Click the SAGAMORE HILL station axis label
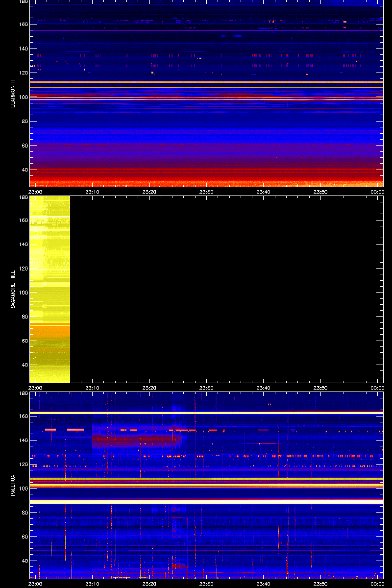392x588 pixels. pos(13,289)
